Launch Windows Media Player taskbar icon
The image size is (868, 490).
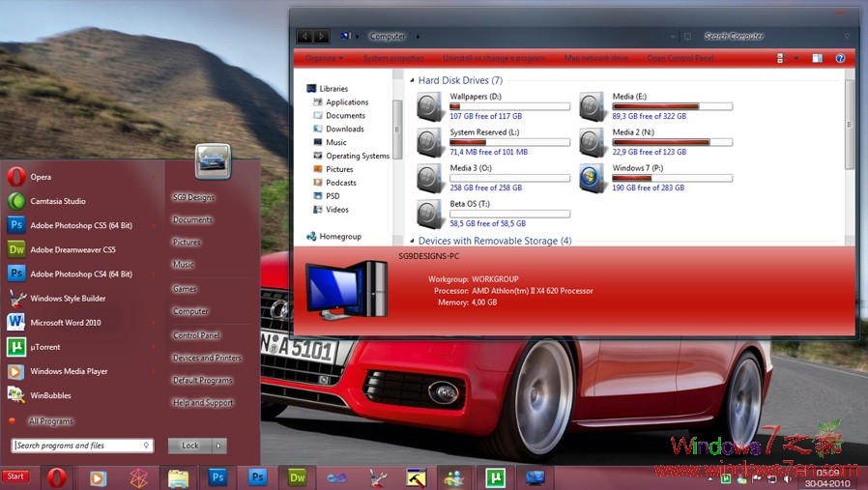tap(98, 477)
